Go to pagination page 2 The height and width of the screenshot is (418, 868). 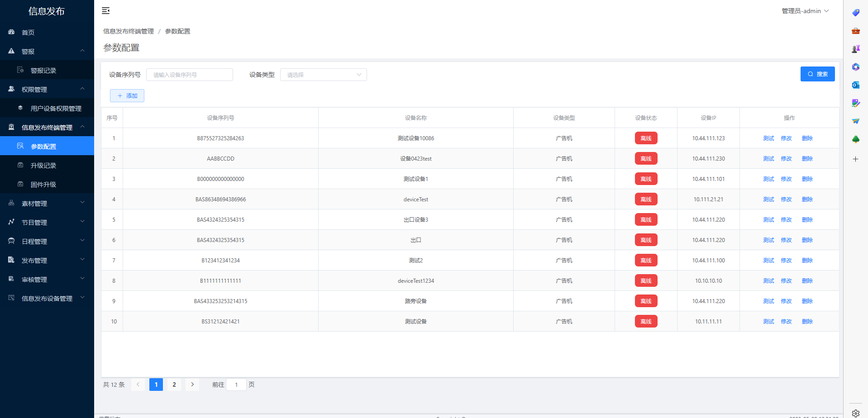click(174, 385)
